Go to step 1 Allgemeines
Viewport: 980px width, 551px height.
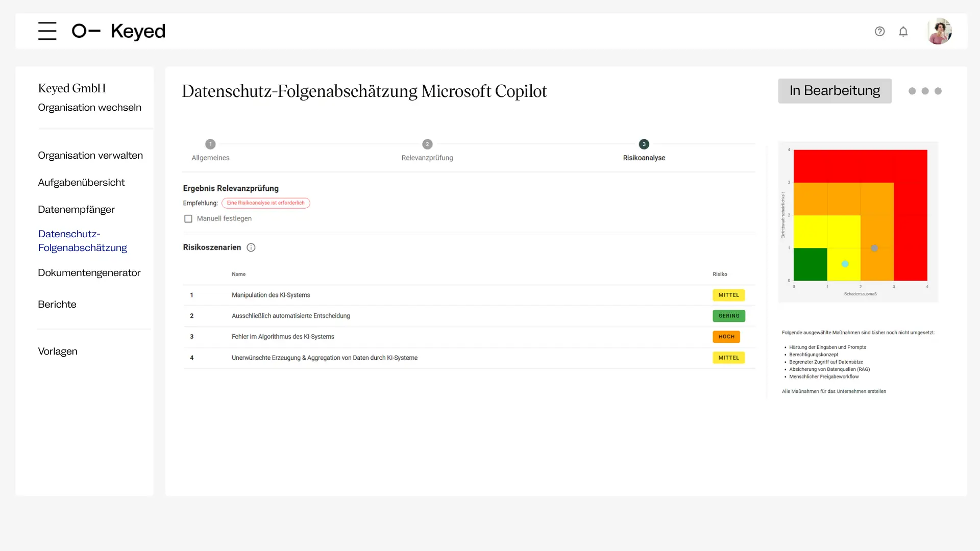210,151
